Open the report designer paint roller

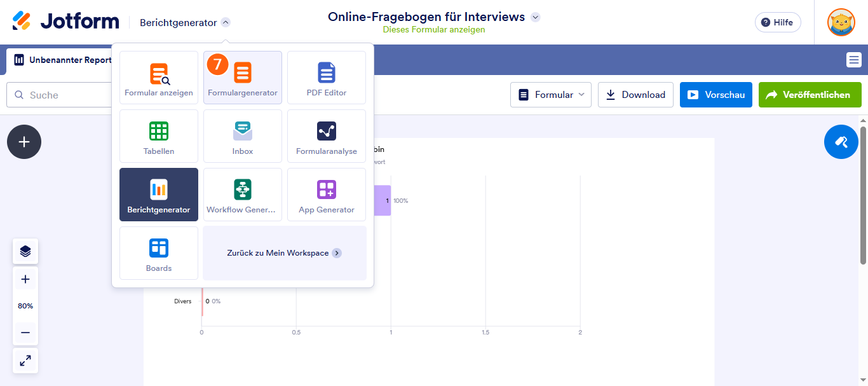coord(841,142)
